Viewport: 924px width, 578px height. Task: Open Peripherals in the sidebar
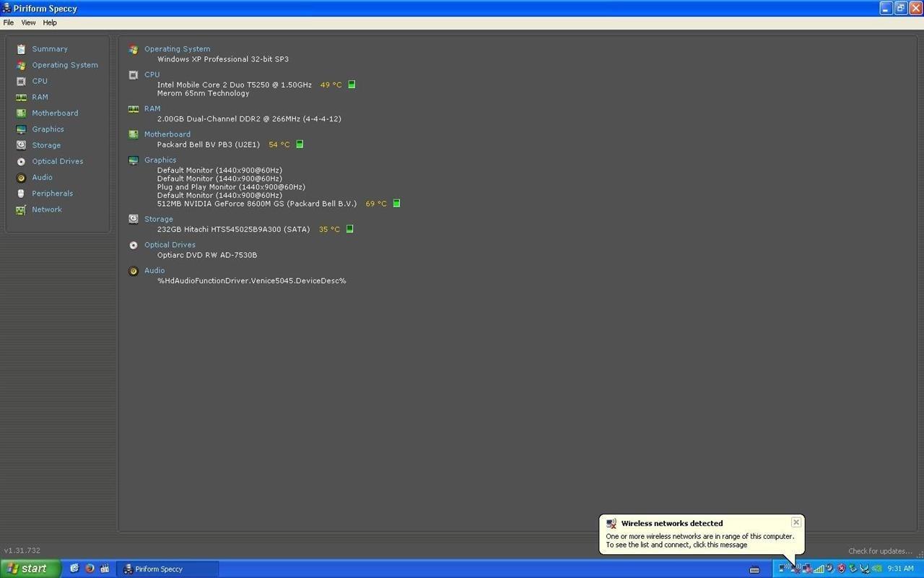coord(52,194)
